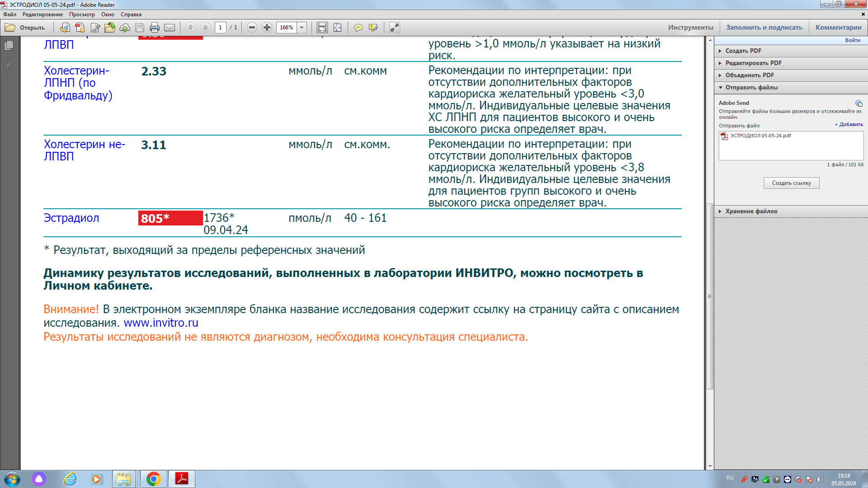This screenshot has width=868, height=488.
Task: Click the print icon in toolbar
Action: (154, 28)
